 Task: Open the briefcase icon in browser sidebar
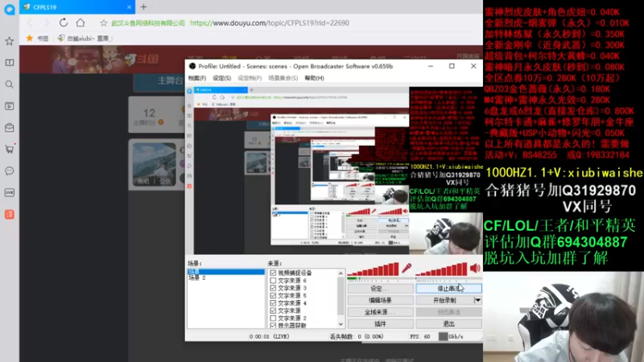coord(9,128)
